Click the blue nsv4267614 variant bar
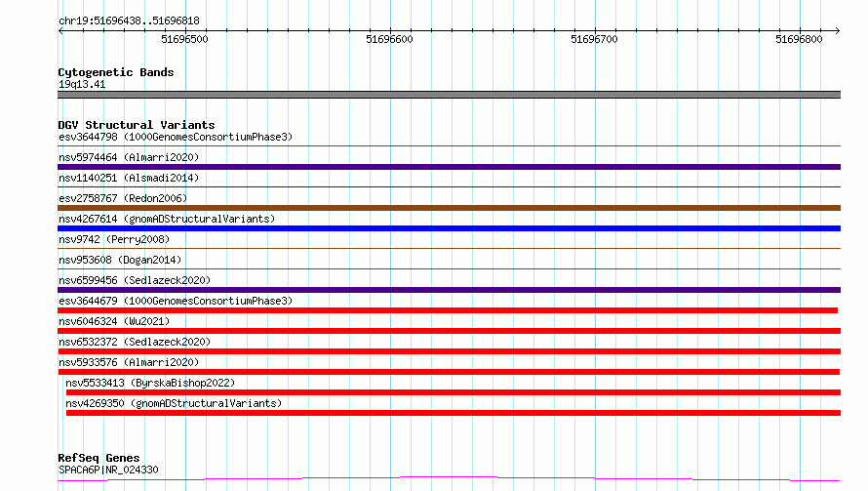Viewport: 868px width, 491px height. [449, 228]
